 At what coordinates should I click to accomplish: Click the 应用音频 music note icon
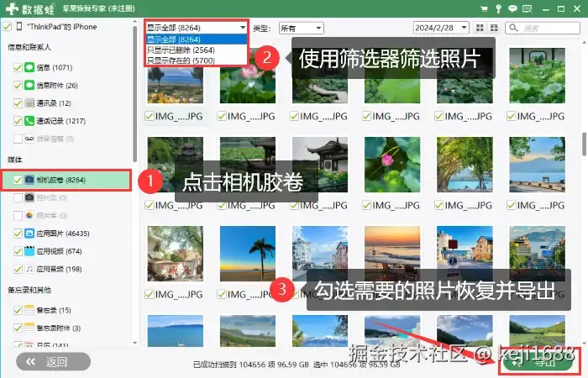tap(29, 269)
